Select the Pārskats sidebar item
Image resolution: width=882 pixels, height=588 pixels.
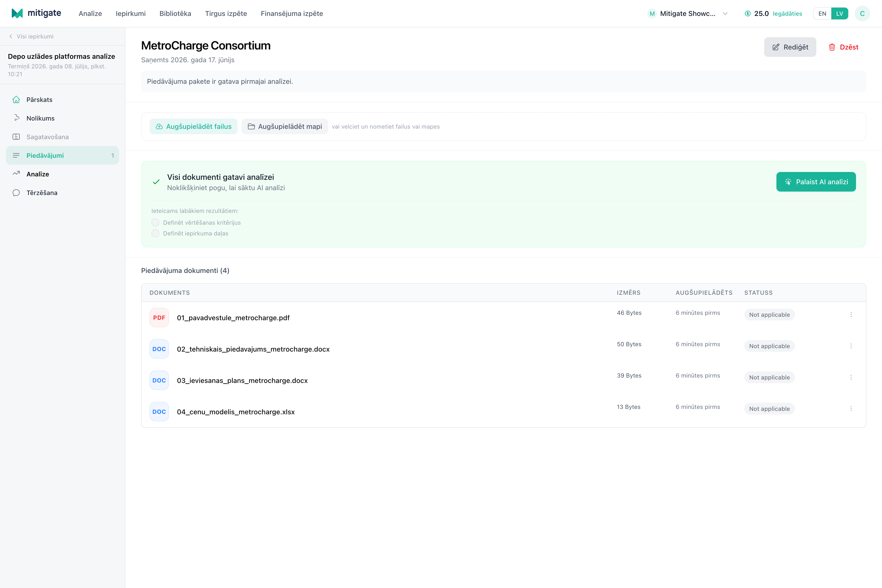(x=62, y=99)
